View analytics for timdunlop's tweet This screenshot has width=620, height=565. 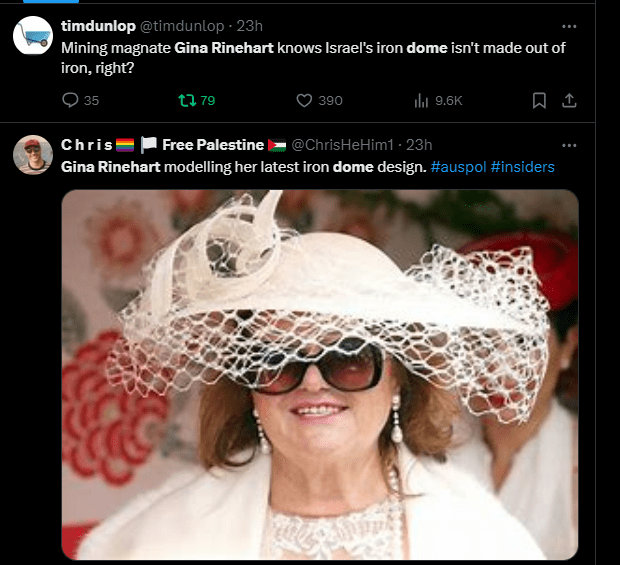[421, 100]
